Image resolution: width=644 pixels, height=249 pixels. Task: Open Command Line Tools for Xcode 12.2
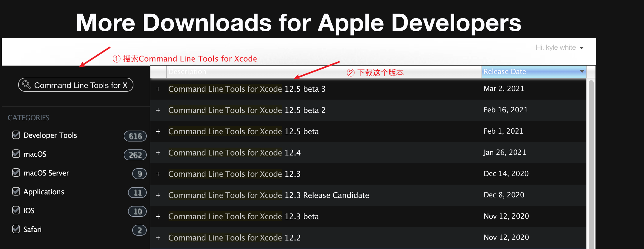coord(234,238)
